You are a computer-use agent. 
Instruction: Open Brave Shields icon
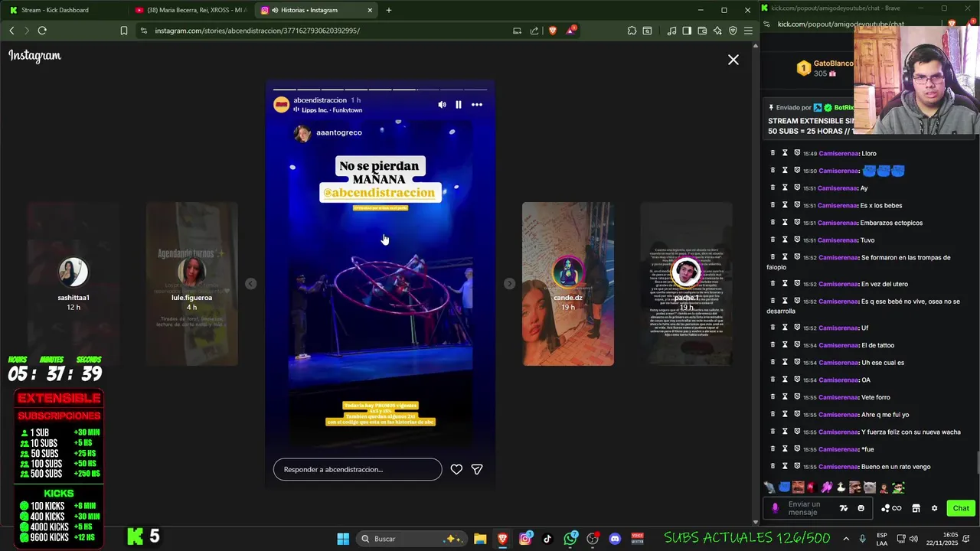(553, 31)
